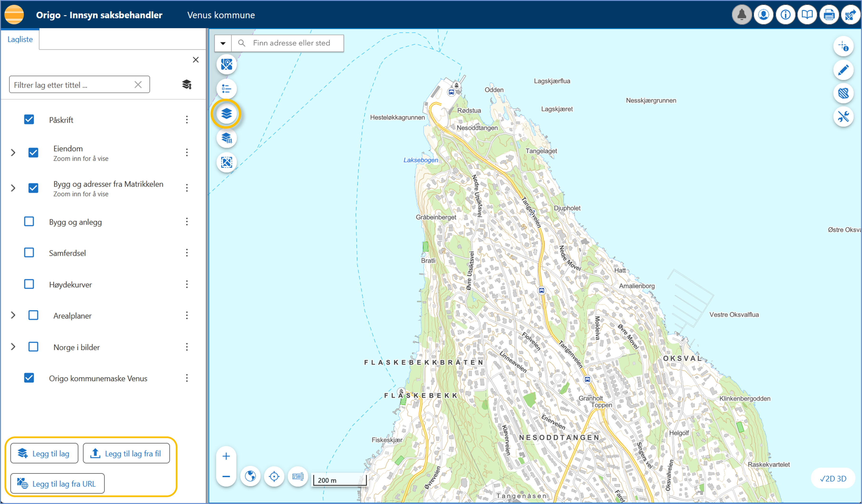Toggle the layer list stack button
The height and width of the screenshot is (504, 862).
(226, 114)
